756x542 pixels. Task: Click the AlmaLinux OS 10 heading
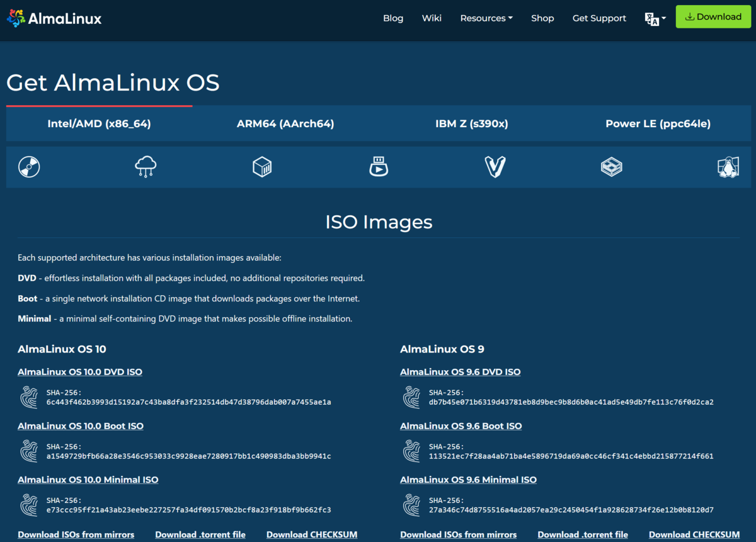click(x=62, y=349)
